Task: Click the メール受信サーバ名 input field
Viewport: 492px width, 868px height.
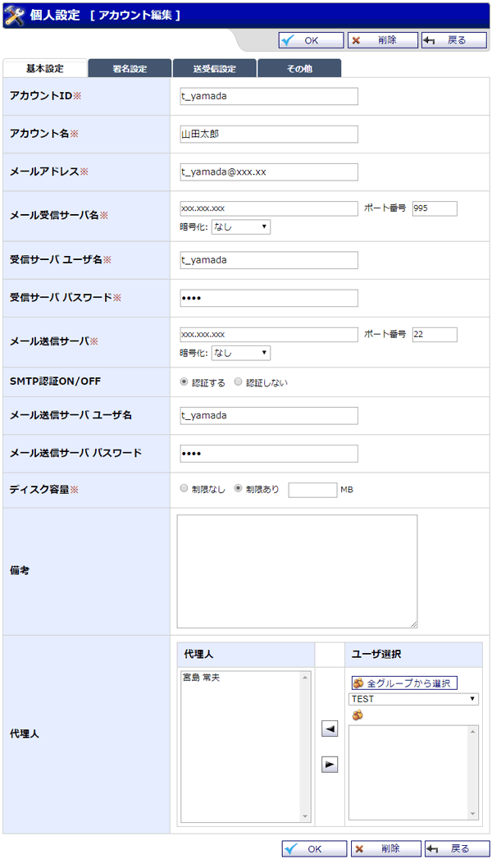Action: [269, 208]
